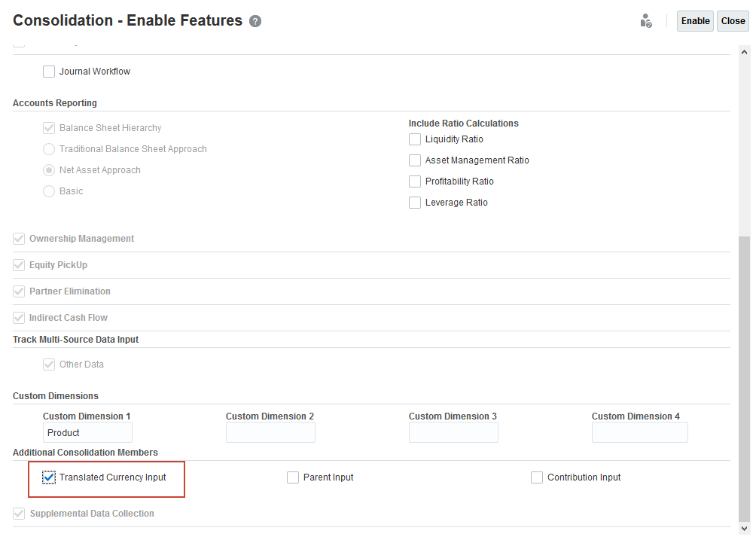The image size is (756, 546).
Task: Check the Leverage Ratio option
Action: click(x=415, y=203)
